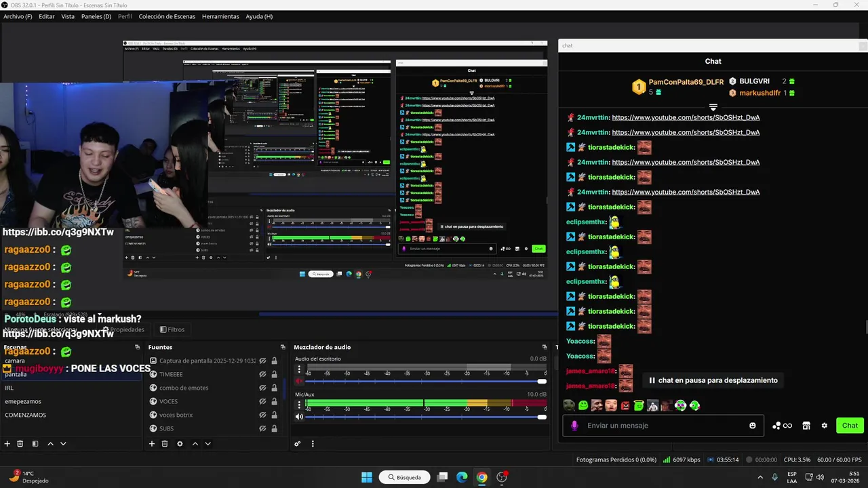The height and width of the screenshot is (488, 868).
Task: Select the COMENZAMOS scene
Action: pos(26,415)
